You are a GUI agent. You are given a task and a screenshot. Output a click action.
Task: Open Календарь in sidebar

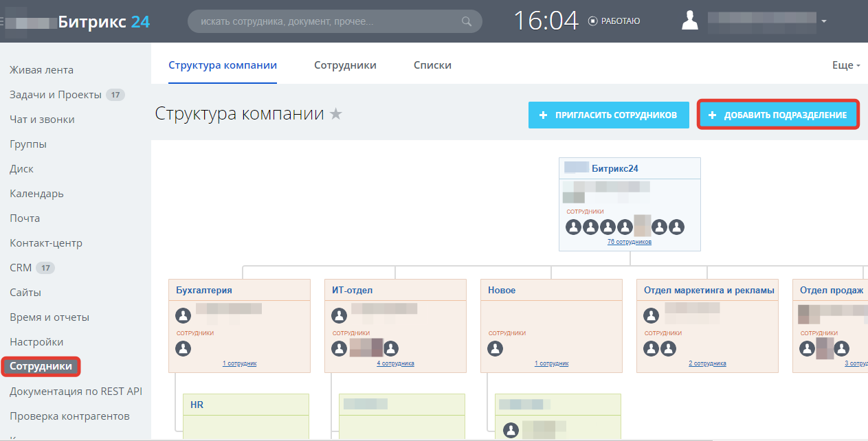pos(37,194)
